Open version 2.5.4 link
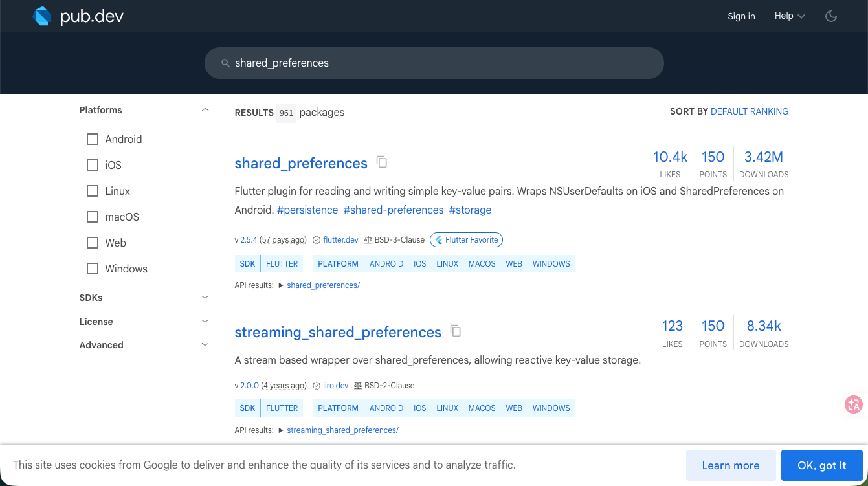Image resolution: width=868 pixels, height=486 pixels. click(x=249, y=240)
